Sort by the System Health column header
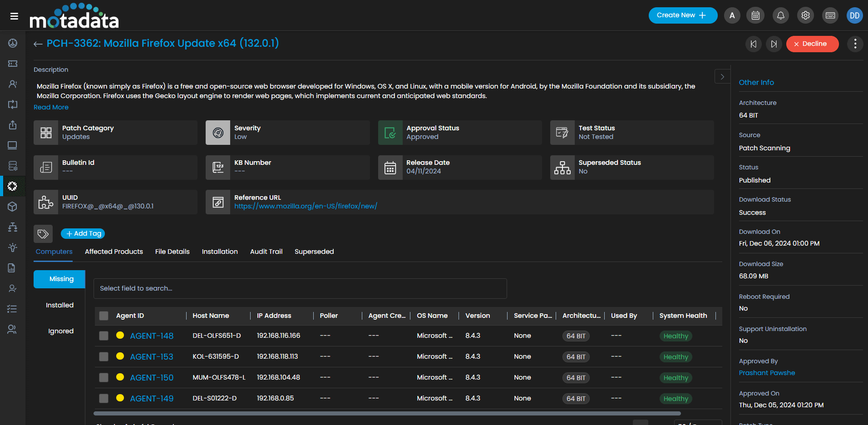868x425 pixels. 683,316
